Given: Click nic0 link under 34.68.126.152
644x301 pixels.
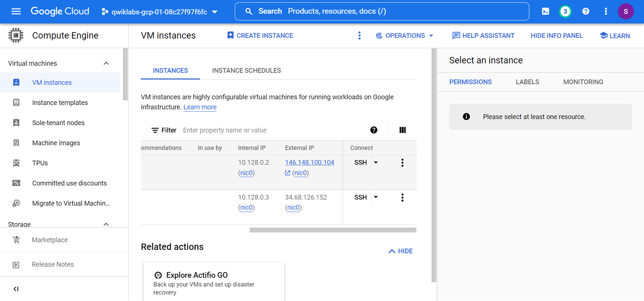Looking at the screenshot, I should tap(293, 208).
